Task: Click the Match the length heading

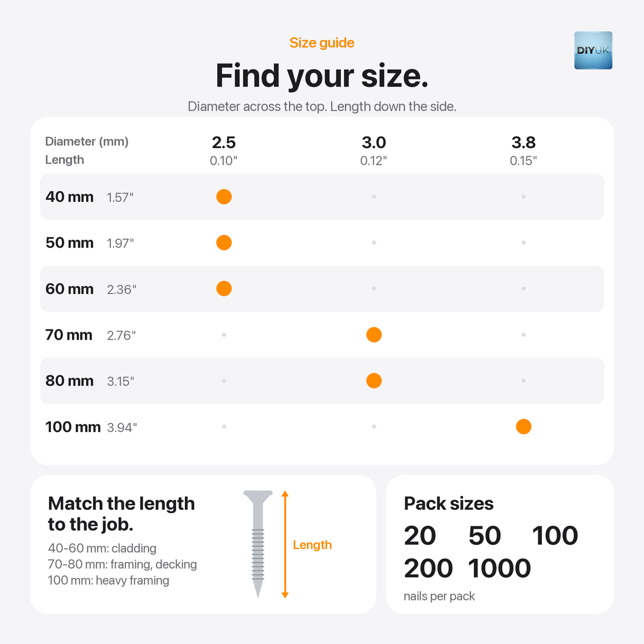Action: click(x=121, y=514)
